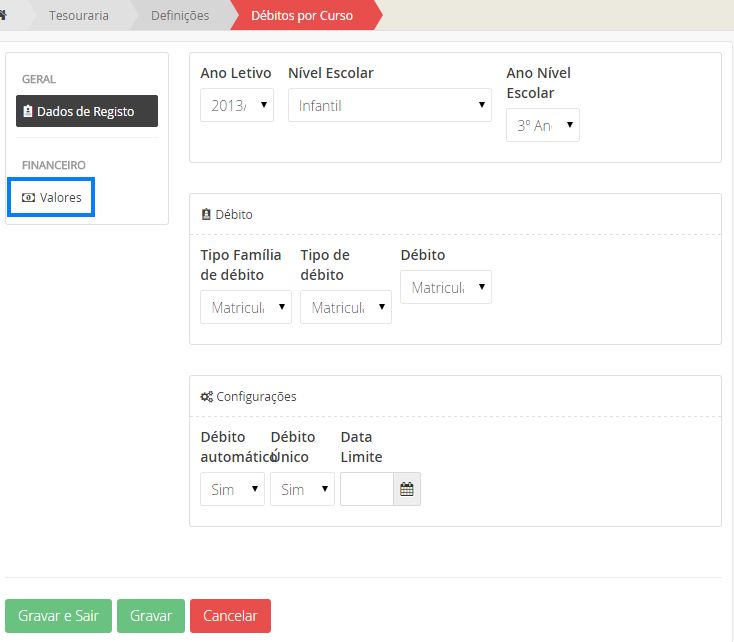
Task: Expand the Nível Escolar dropdown
Action: tap(389, 105)
